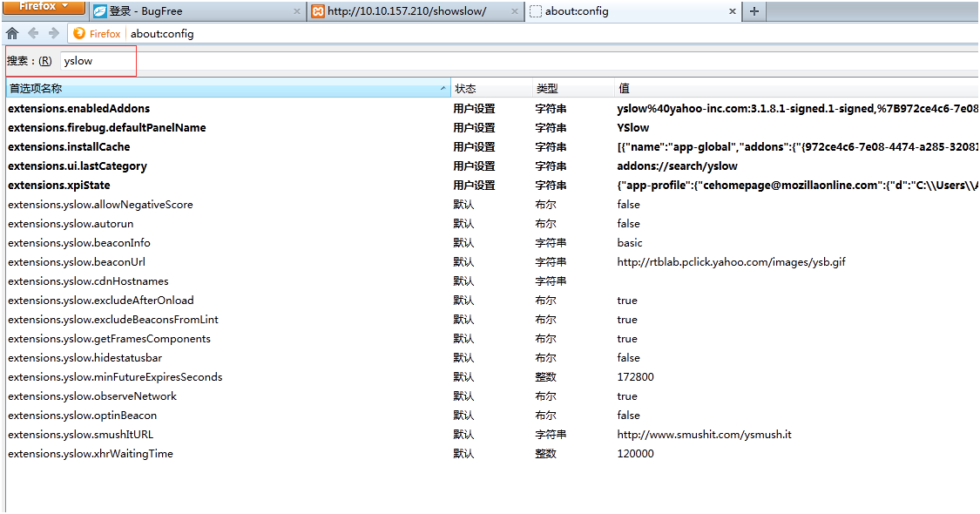Switch to the 登录 - BugFree tab
Screen dimensions: 980x514
tap(198, 11)
